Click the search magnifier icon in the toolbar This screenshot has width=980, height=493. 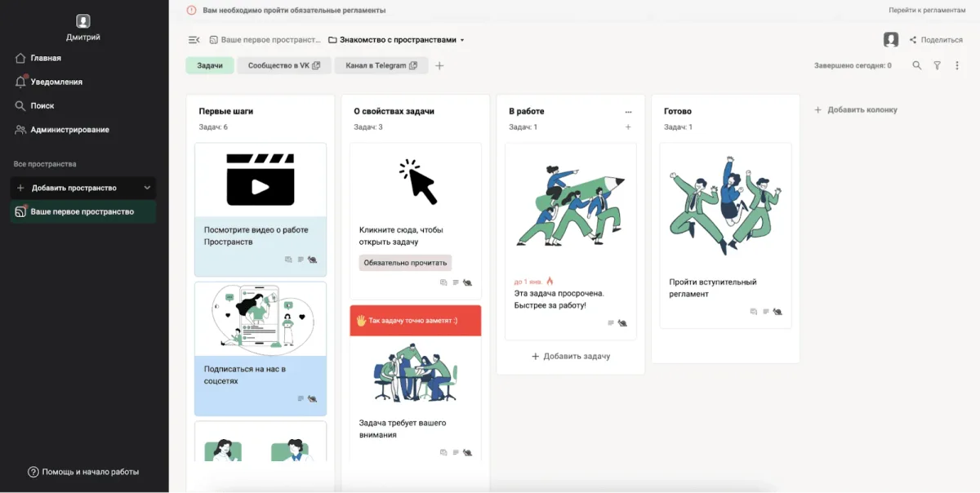pos(917,65)
